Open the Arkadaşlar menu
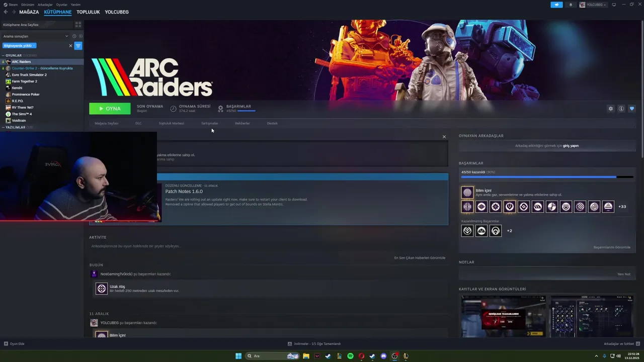Screen dimensions: 644x362 (x=45, y=5)
